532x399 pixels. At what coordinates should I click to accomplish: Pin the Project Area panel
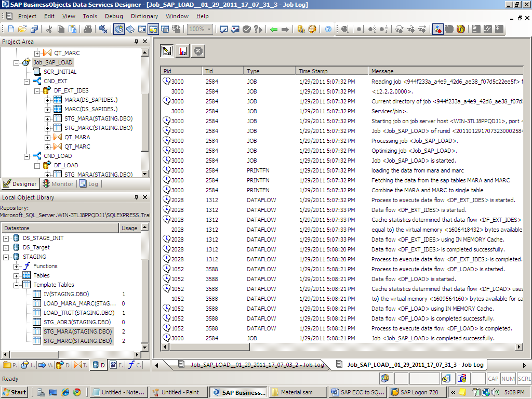pos(137,42)
